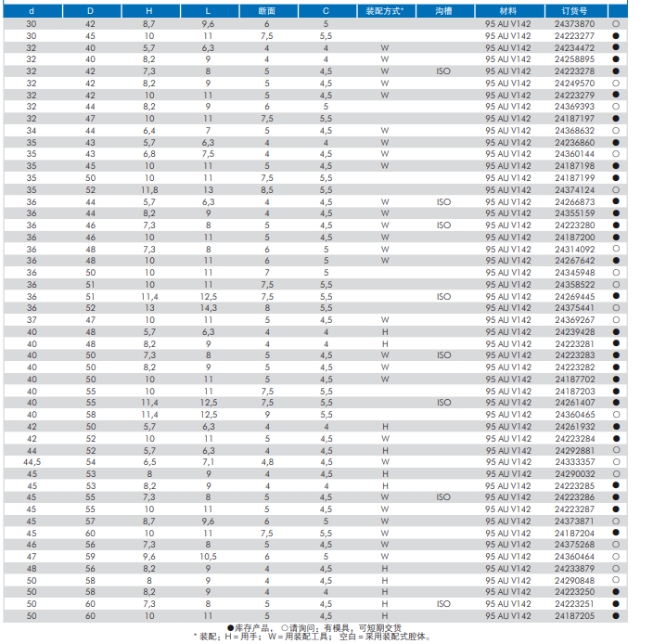Click the hollow circle beside order 24373870
This screenshot has width=653, height=644.
coord(616,23)
